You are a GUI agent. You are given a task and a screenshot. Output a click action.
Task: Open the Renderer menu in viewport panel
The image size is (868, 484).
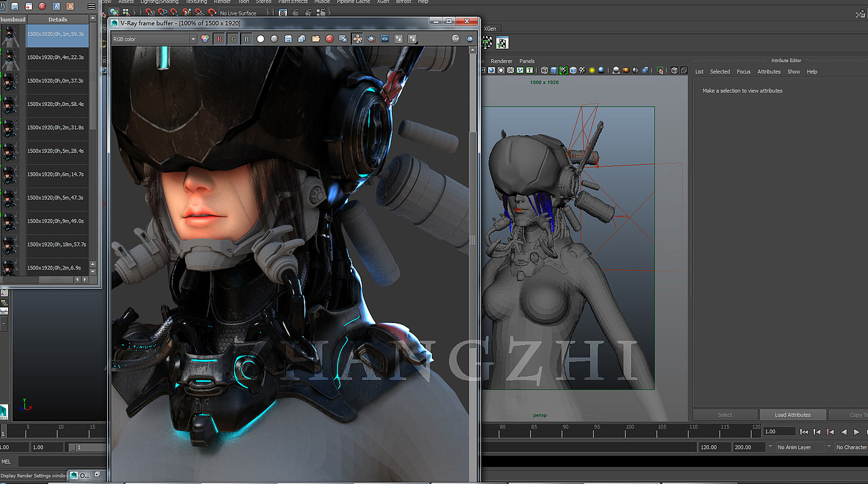point(502,61)
